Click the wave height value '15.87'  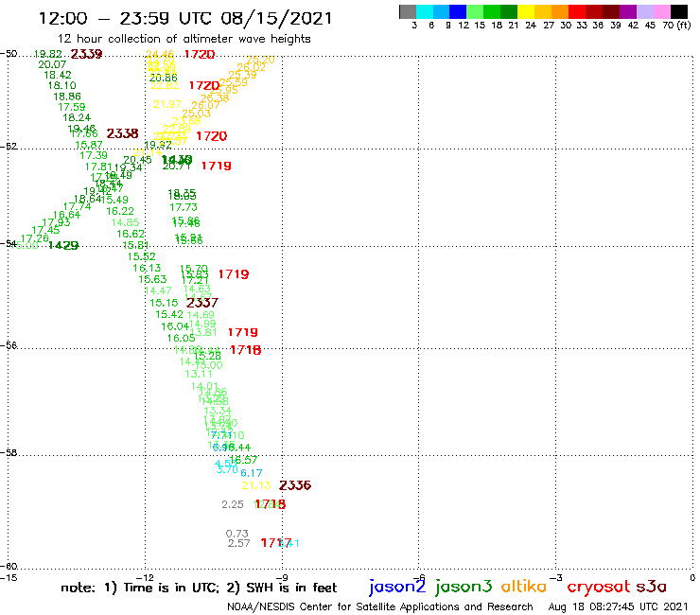coord(89,145)
